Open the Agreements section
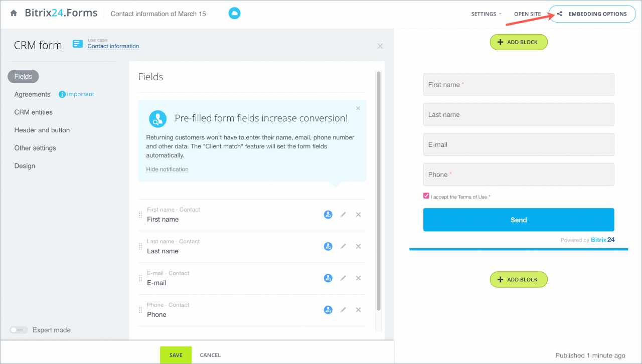Image resolution: width=642 pixels, height=364 pixels. (x=32, y=94)
